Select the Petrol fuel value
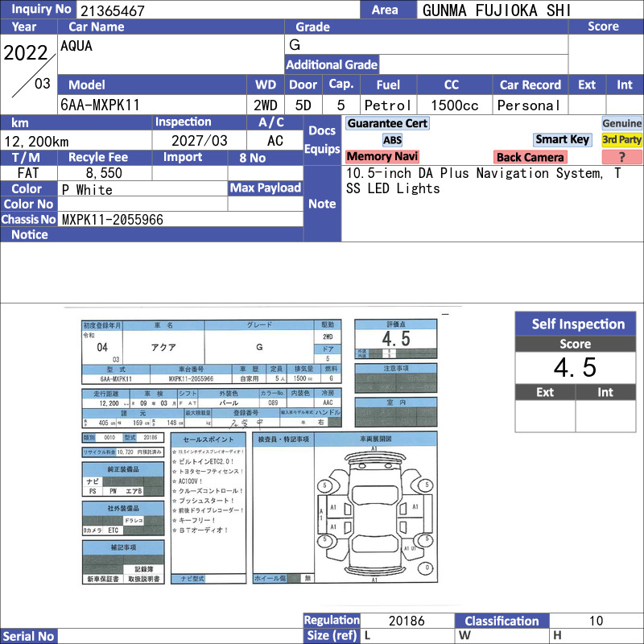This screenshot has height=644, width=644. pyautogui.click(x=388, y=105)
